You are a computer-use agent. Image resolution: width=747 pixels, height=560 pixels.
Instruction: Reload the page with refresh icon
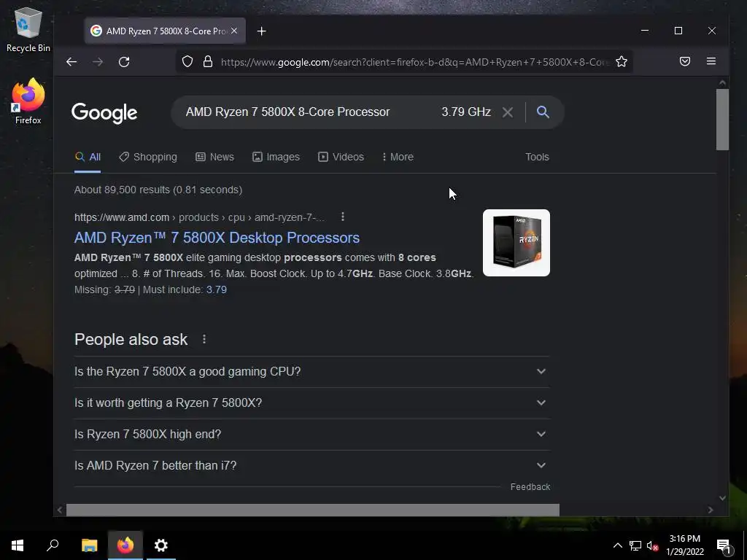tap(124, 62)
